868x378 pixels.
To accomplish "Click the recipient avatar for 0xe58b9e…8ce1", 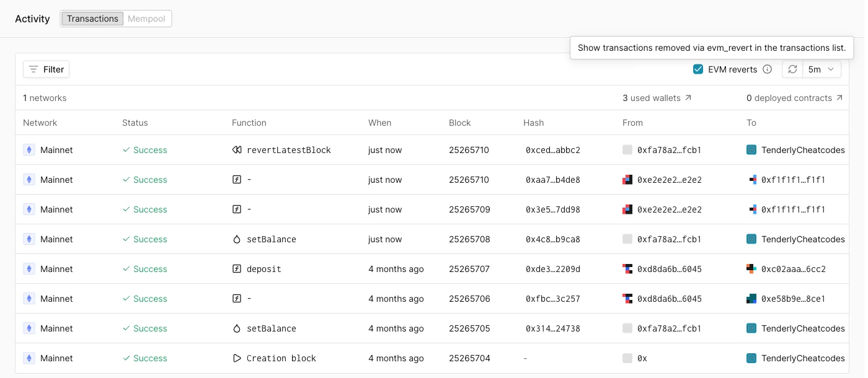I will 751,299.
